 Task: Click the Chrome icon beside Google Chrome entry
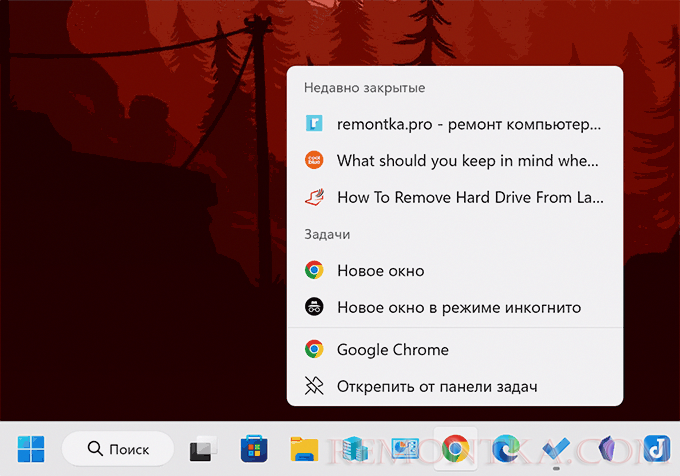tap(314, 349)
